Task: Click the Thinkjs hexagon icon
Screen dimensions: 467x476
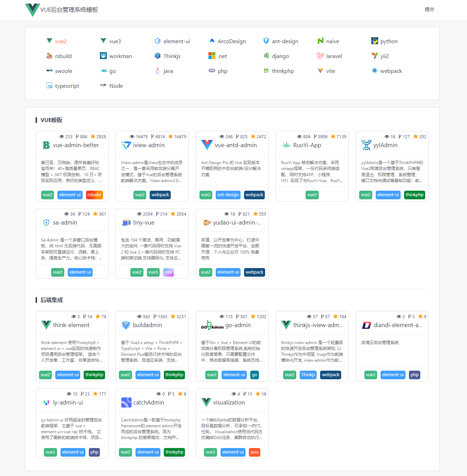Action: coord(158,56)
